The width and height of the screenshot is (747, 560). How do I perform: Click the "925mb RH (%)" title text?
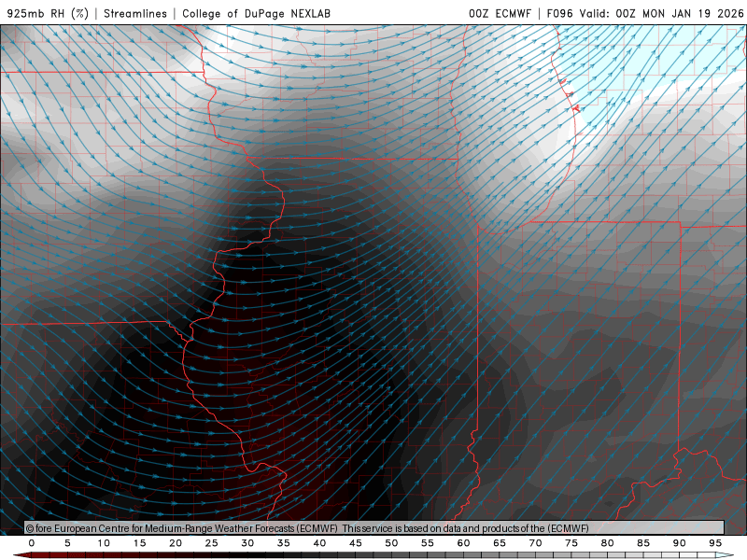tap(49, 13)
